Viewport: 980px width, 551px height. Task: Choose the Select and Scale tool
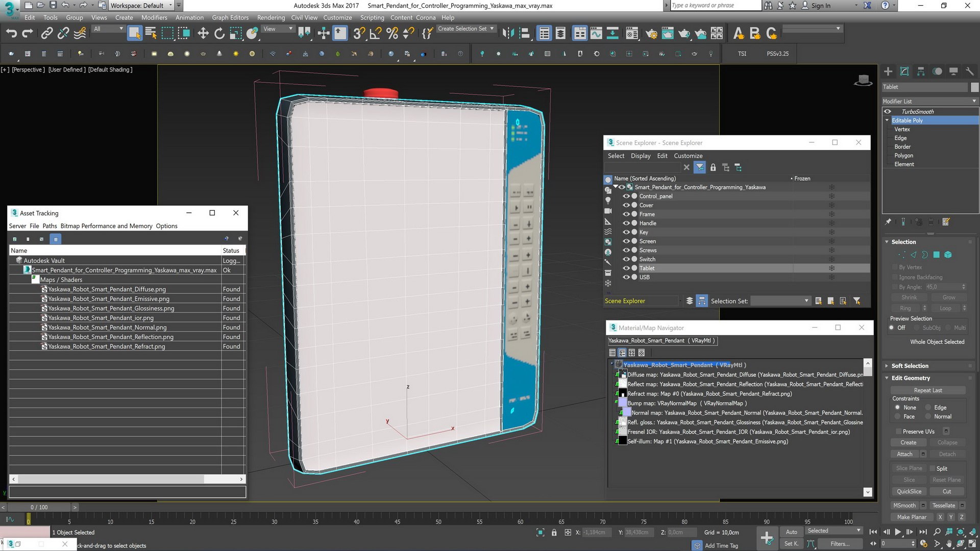pos(236,34)
